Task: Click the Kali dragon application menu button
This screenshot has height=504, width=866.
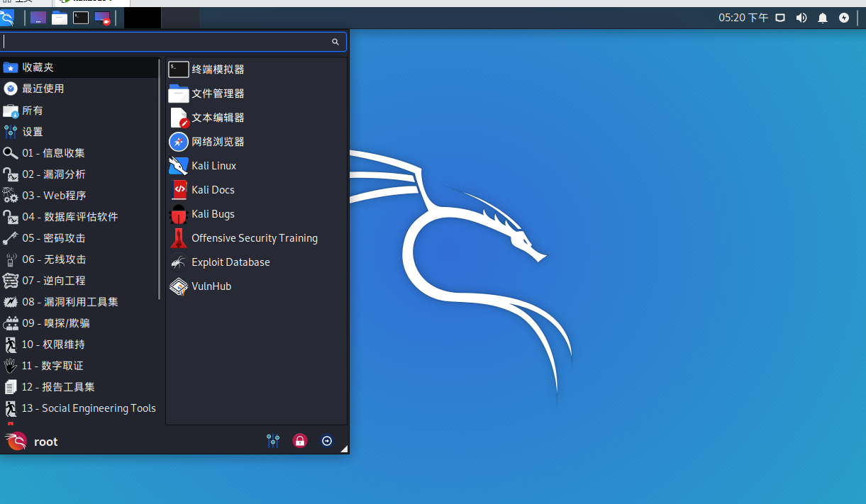Action: click(6, 17)
